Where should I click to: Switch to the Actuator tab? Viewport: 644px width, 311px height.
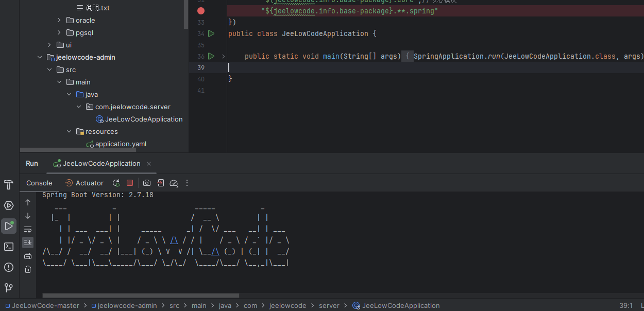tap(84, 183)
